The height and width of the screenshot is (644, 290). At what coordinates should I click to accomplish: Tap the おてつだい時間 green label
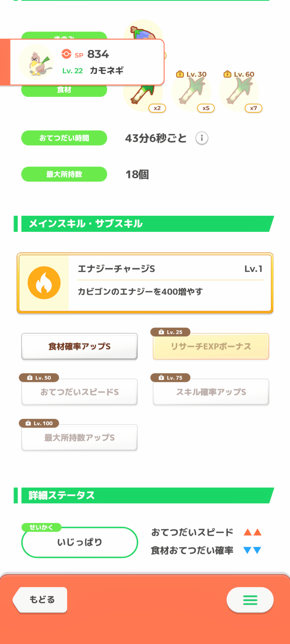[x=64, y=138]
